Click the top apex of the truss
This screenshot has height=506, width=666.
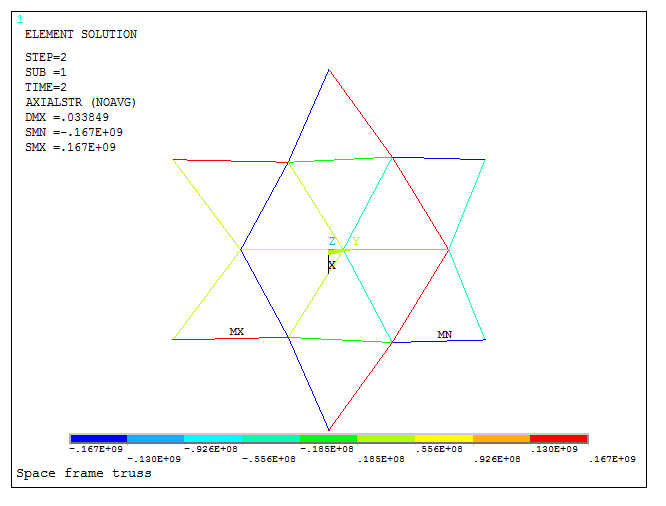coord(329,69)
